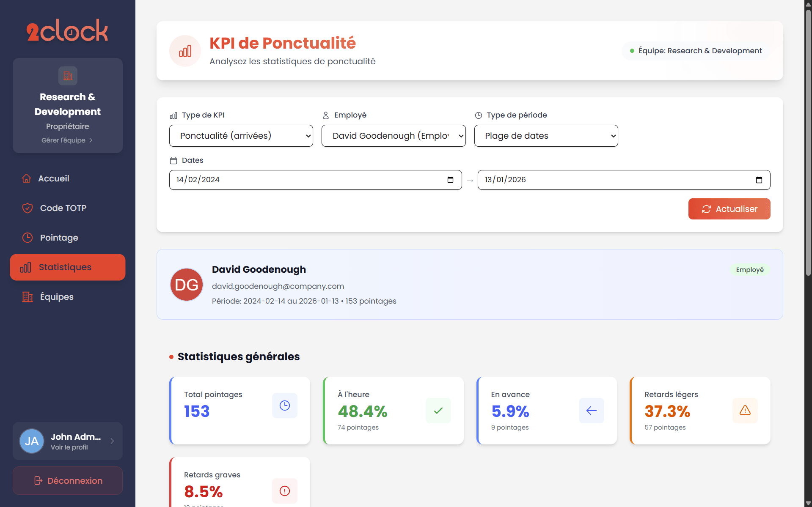Click the alert circle icon in Retards graves card

(285, 491)
